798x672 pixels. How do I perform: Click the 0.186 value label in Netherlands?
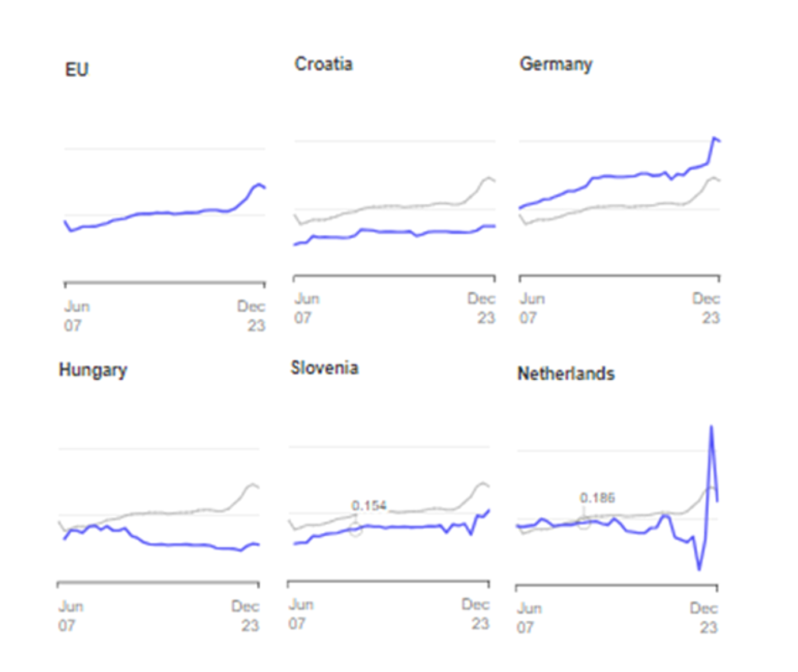click(x=597, y=498)
